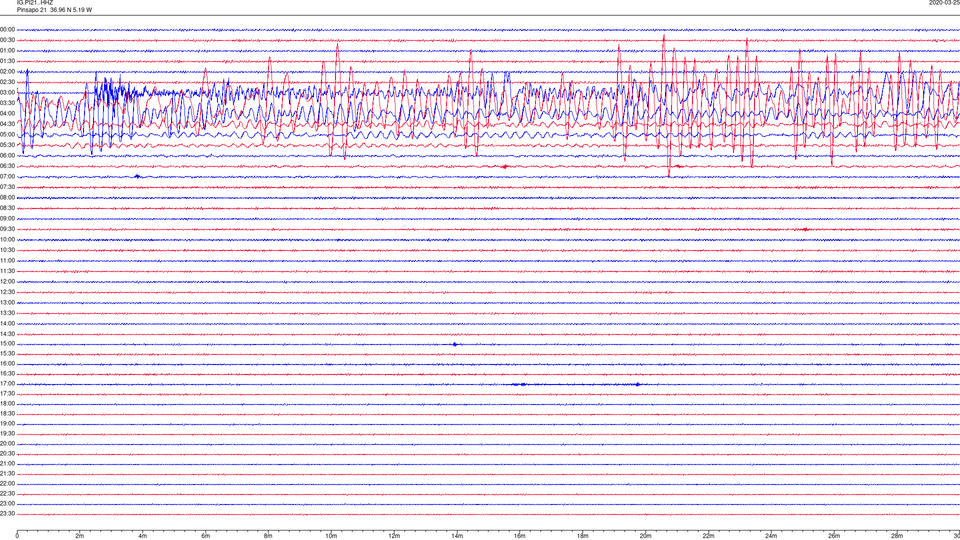The height and width of the screenshot is (540, 960).
Task: Select the 23:00 time row label
Action: 7,504
